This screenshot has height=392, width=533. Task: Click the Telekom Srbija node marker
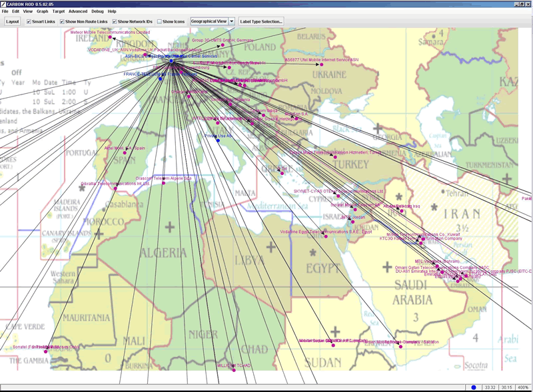coord(263,115)
